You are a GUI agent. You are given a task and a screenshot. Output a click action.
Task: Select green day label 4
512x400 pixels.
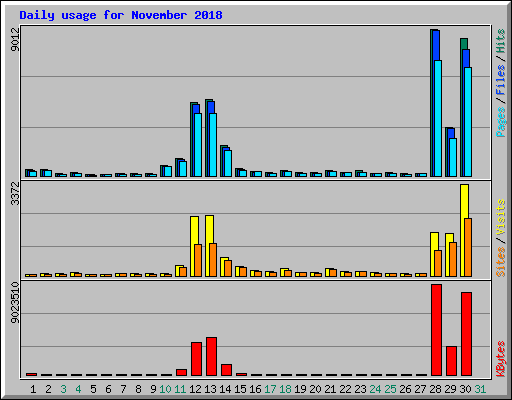pyautogui.click(x=78, y=389)
